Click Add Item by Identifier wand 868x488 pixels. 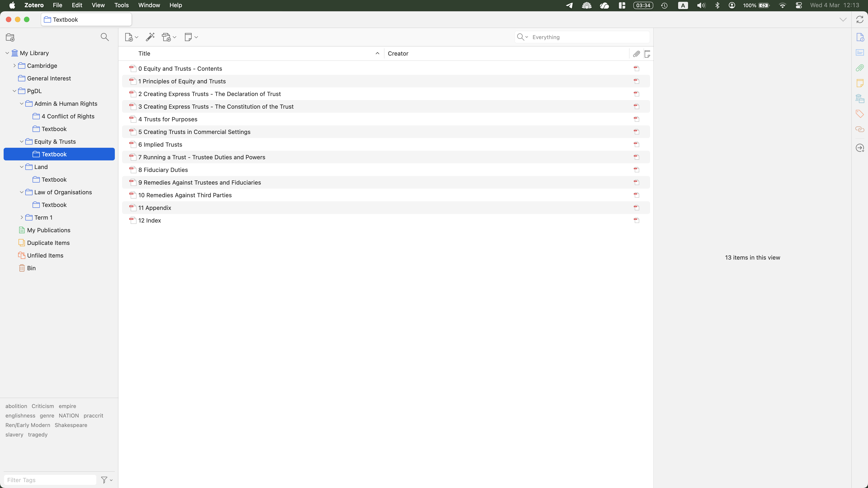pos(150,37)
